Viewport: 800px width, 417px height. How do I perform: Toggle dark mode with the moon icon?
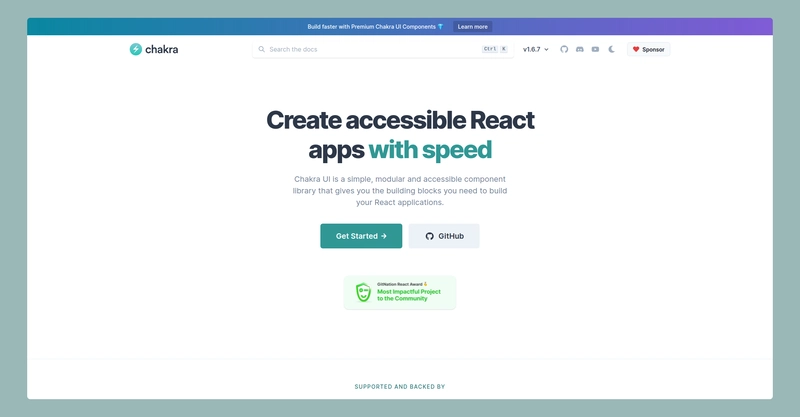tap(611, 49)
